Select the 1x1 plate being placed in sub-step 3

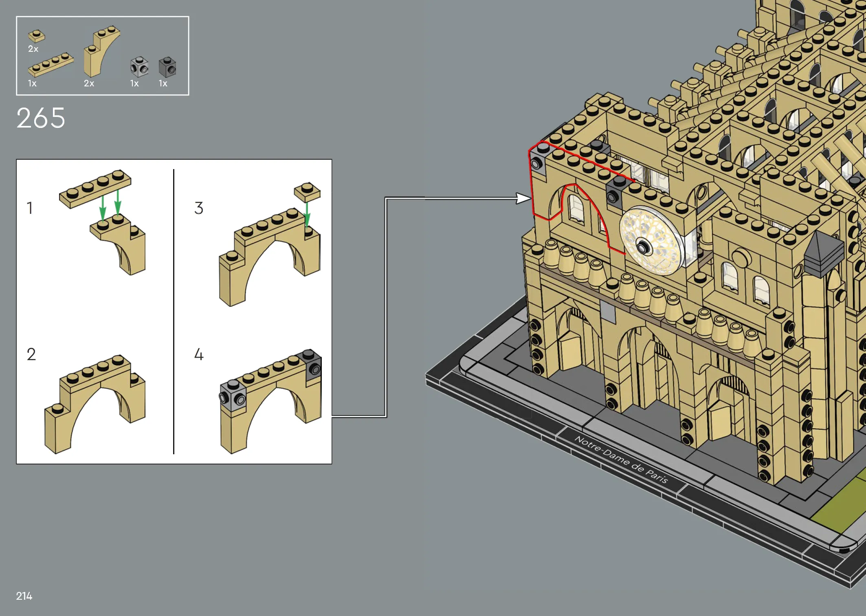click(x=307, y=192)
